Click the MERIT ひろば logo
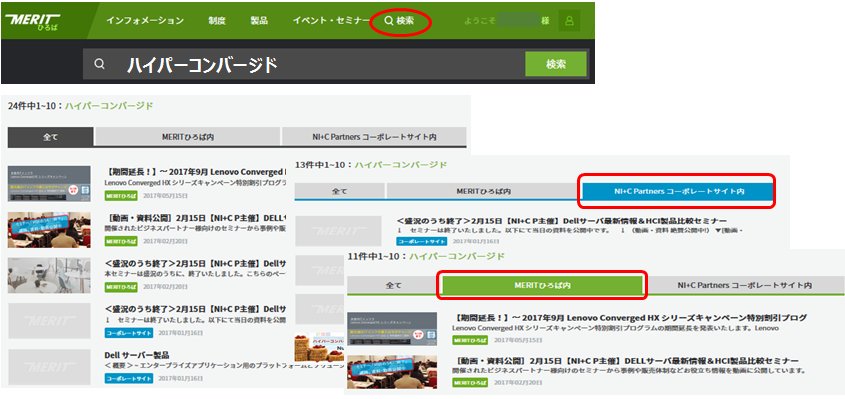Screen dimensions: 845x399 pos(32,21)
